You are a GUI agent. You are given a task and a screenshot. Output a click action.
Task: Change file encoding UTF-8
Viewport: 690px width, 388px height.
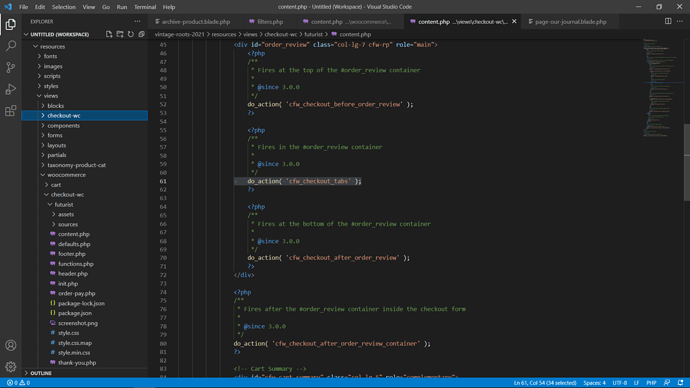click(x=620, y=383)
